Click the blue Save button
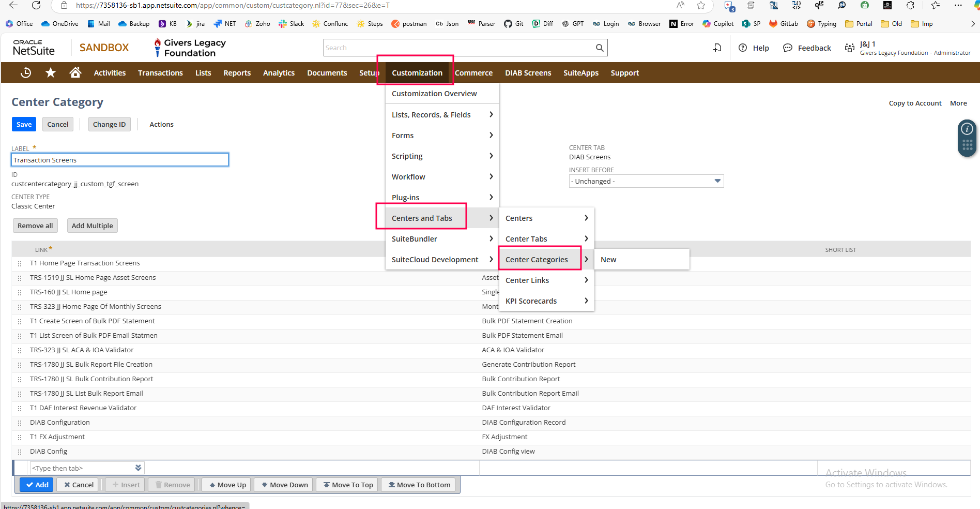Viewport: 980px width, 509px height. click(24, 124)
